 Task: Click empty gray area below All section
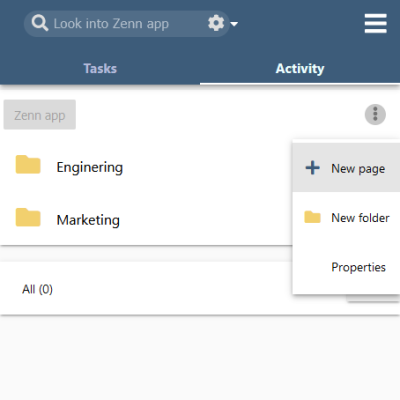click(200, 358)
